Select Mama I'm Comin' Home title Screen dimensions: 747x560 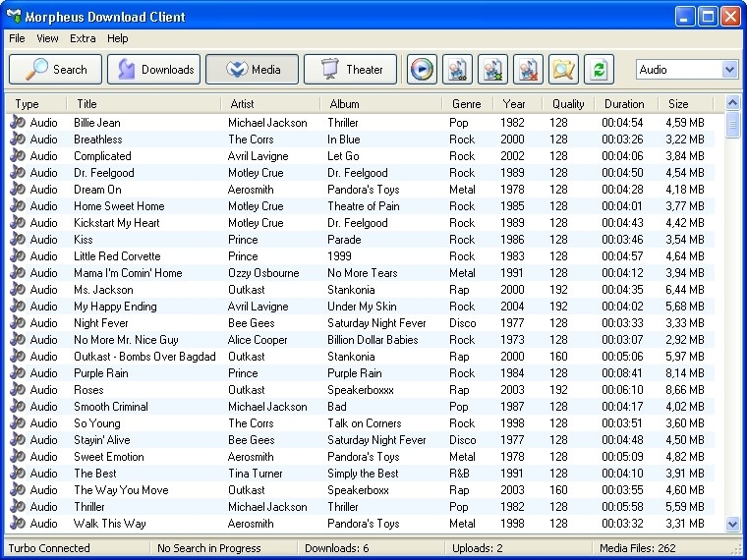(x=128, y=273)
